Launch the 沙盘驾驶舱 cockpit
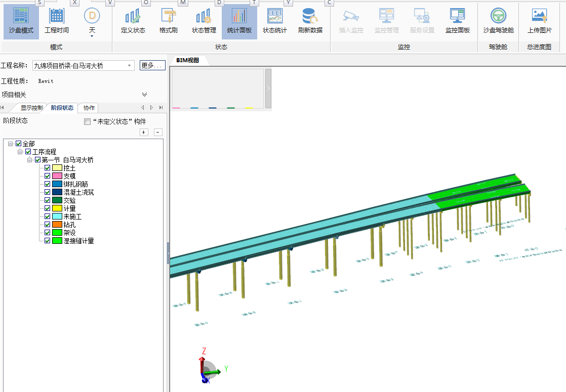The image size is (566, 392). click(x=499, y=21)
